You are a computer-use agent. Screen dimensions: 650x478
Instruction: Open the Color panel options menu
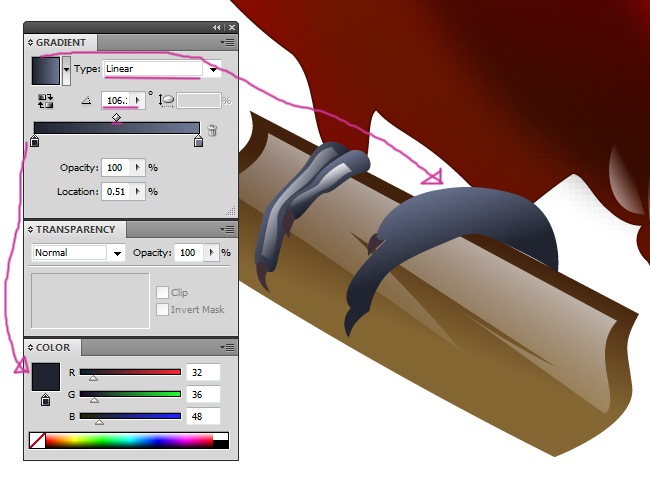click(229, 348)
